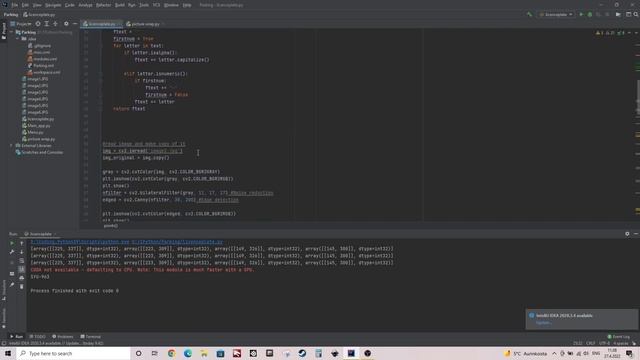The width and height of the screenshot is (640, 360).
Task: Click the python.exe path link in console
Action: [127, 242]
